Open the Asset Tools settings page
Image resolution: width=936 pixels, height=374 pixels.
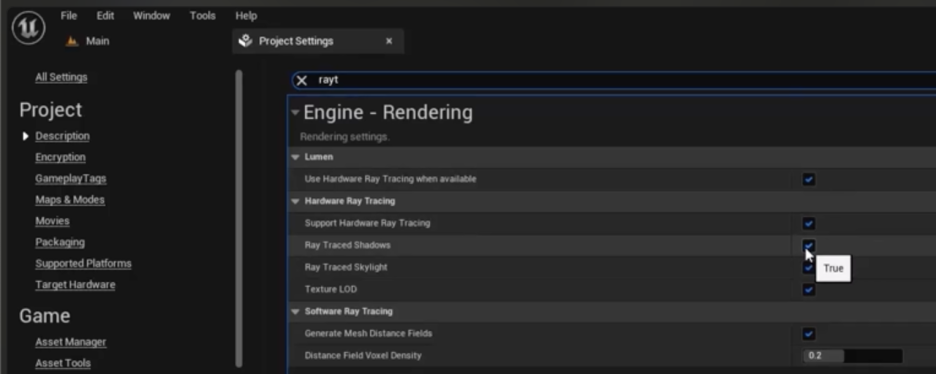tap(63, 363)
